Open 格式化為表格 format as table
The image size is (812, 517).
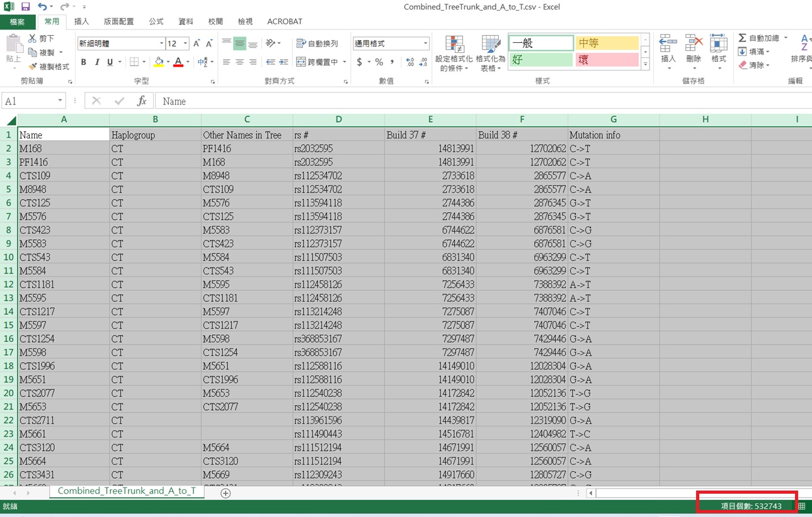point(491,53)
